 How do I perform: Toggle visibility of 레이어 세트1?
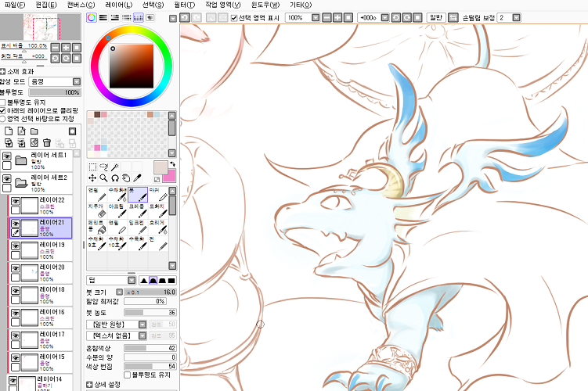(6, 157)
